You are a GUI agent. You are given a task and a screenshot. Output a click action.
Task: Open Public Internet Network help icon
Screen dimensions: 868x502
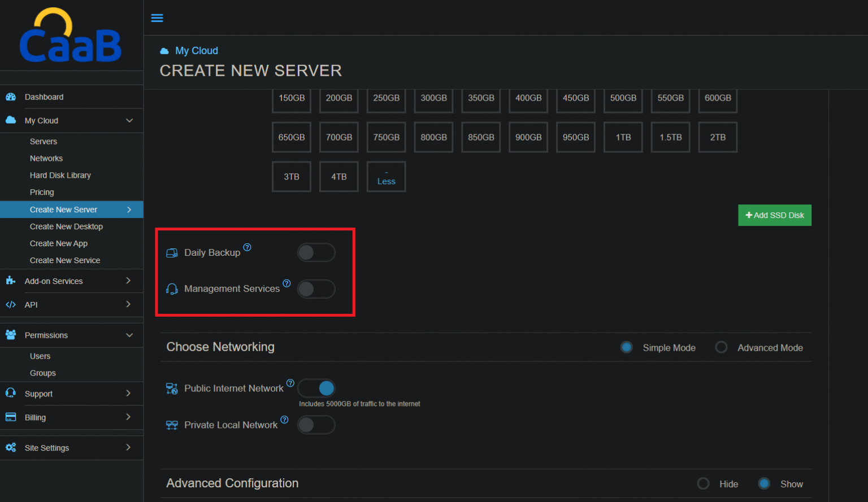290,383
